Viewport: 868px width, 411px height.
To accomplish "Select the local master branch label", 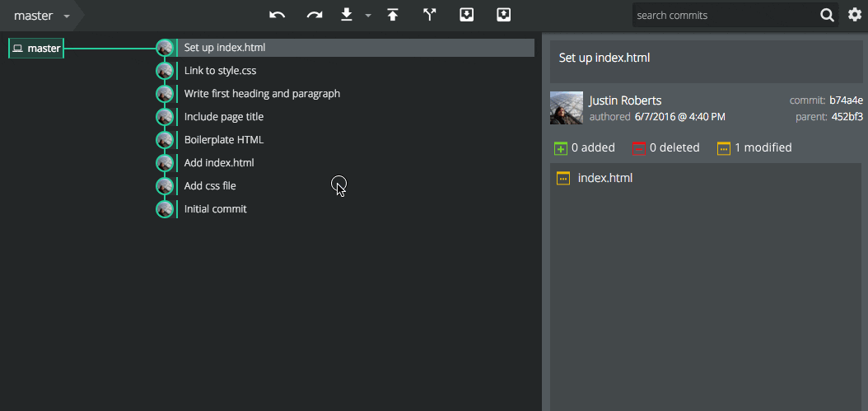I will coord(36,49).
